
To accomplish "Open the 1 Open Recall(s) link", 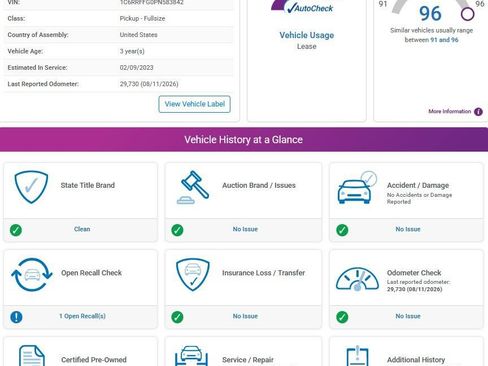I will coord(82,316).
